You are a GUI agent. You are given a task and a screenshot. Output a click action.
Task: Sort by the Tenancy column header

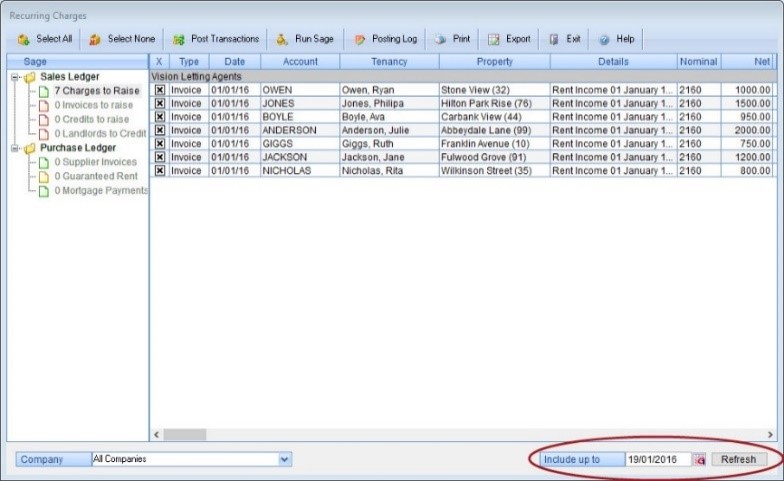389,62
